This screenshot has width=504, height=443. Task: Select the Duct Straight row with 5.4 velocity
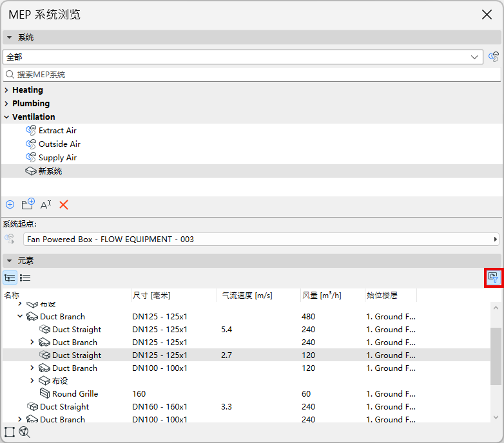tap(246, 330)
